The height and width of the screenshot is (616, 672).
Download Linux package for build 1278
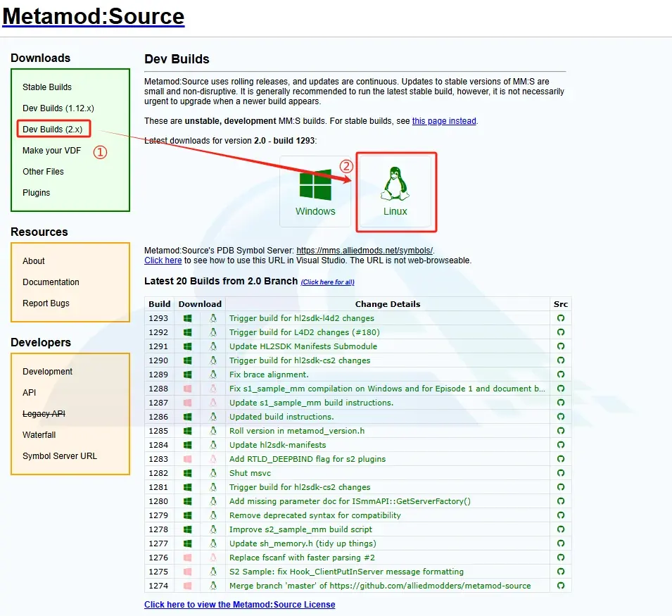(x=213, y=529)
